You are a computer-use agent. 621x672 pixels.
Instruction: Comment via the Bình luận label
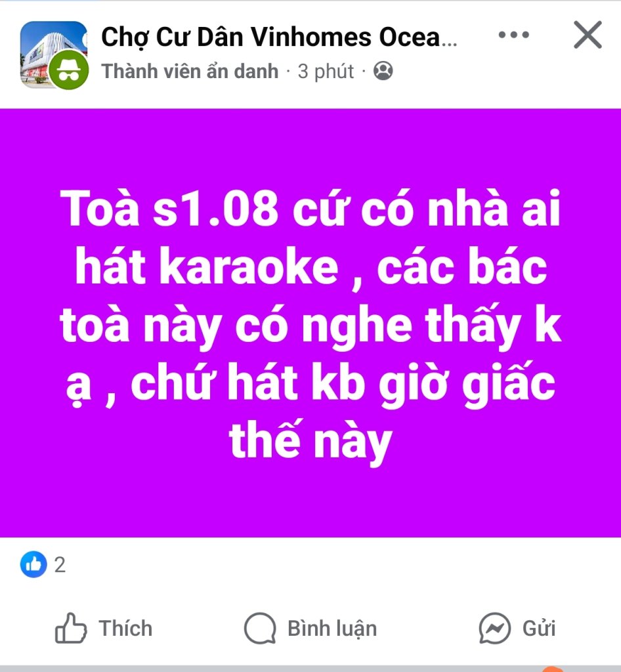pyautogui.click(x=332, y=629)
